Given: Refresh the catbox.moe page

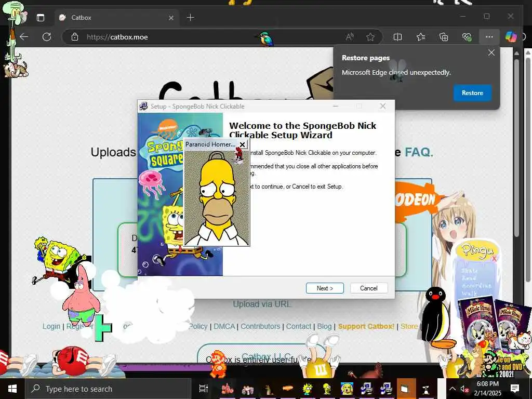Looking at the screenshot, I should click(47, 37).
